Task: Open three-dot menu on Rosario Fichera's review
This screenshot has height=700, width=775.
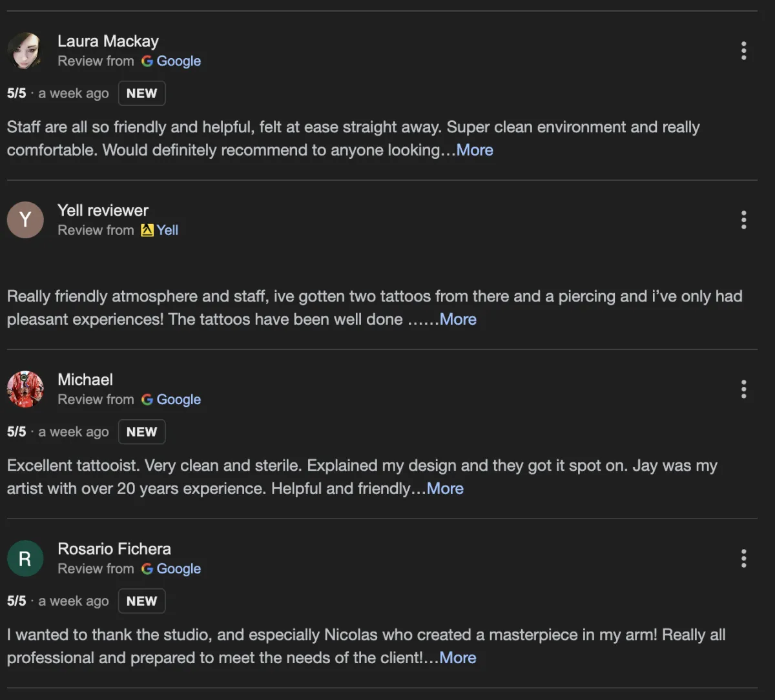Action: tap(743, 558)
